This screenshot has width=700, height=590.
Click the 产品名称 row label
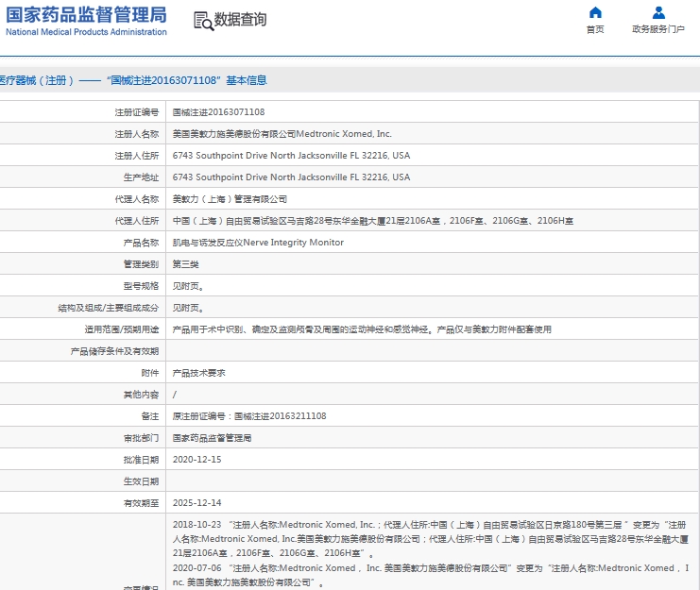click(141, 243)
